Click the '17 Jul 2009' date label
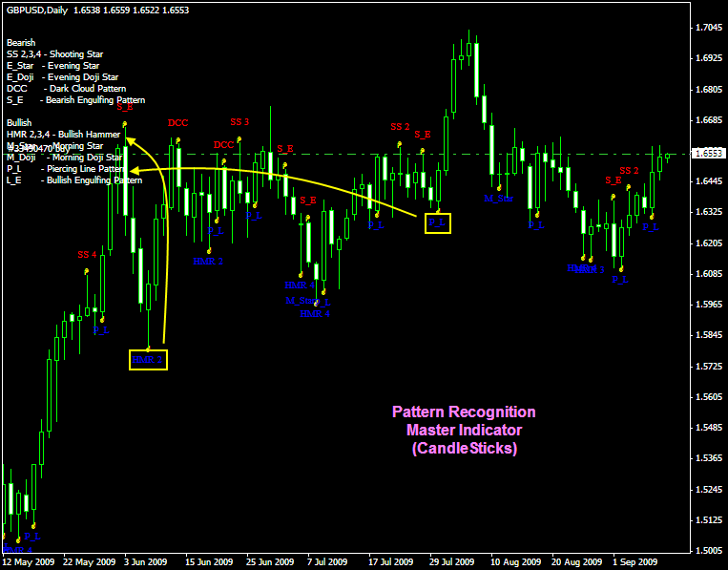 pyautogui.click(x=391, y=562)
